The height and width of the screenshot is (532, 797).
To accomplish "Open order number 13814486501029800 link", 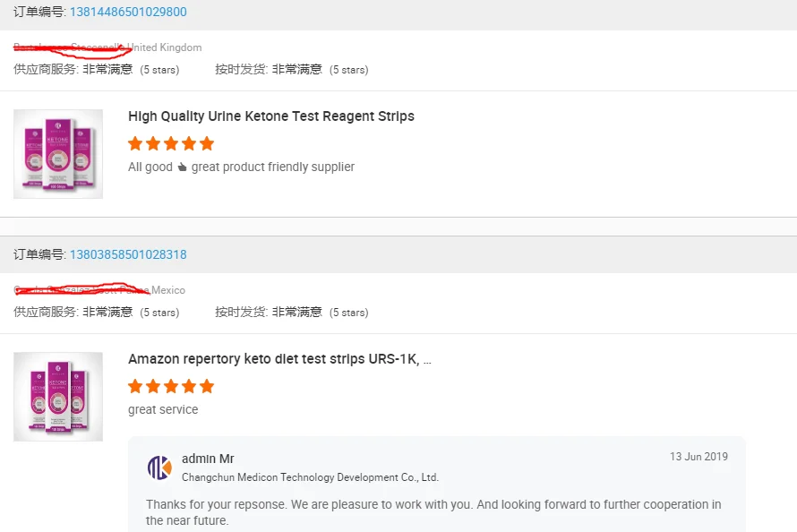I will tap(128, 12).
